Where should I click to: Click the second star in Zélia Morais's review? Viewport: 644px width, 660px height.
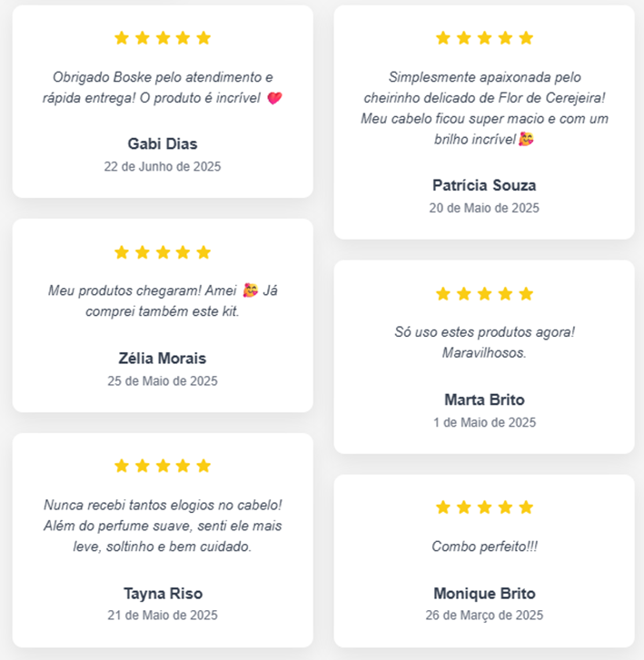143,252
